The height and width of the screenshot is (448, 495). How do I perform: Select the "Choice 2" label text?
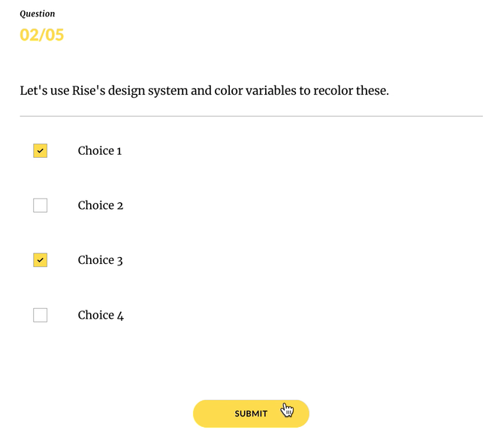(x=100, y=205)
